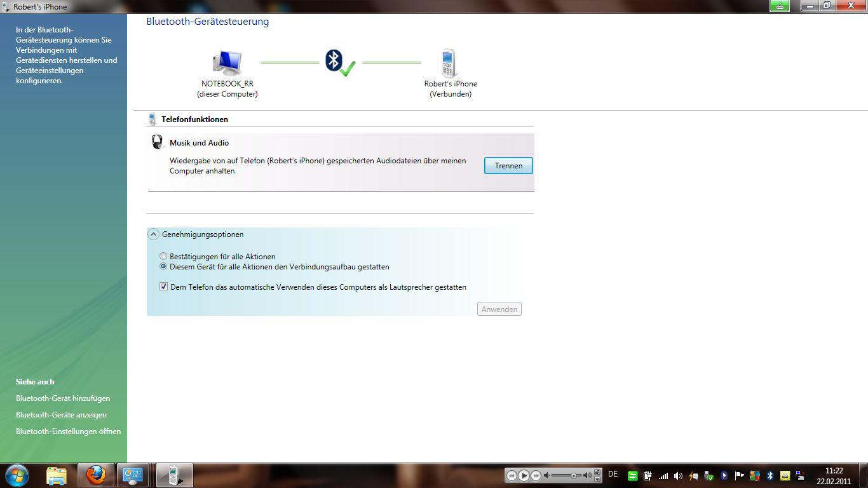
Task: Click the green network switch tray icon
Action: (x=633, y=476)
